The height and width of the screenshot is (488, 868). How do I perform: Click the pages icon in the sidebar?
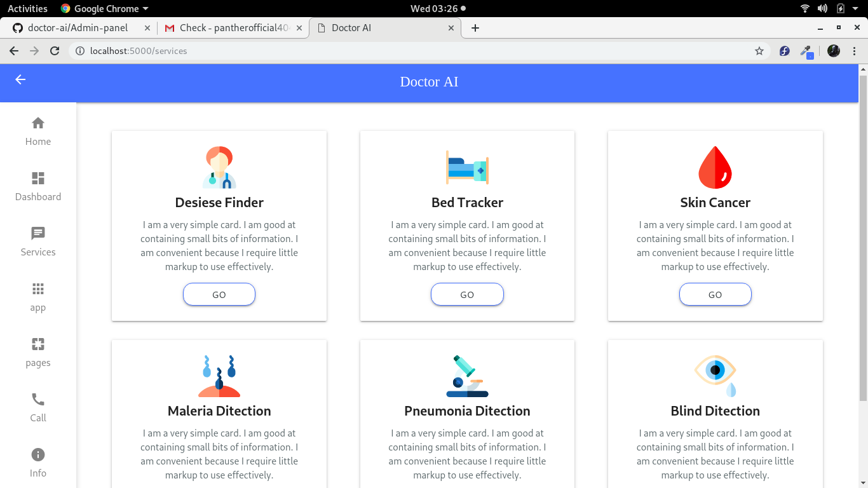pyautogui.click(x=38, y=344)
